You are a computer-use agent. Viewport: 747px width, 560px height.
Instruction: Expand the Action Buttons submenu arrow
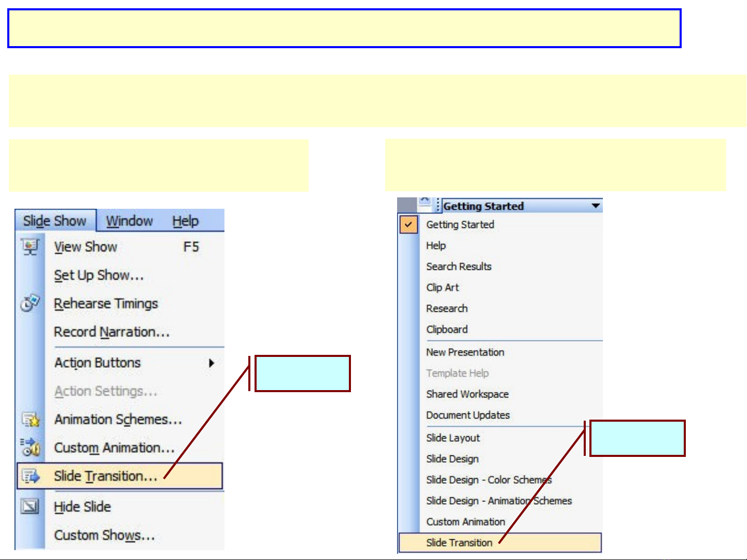[211, 363]
